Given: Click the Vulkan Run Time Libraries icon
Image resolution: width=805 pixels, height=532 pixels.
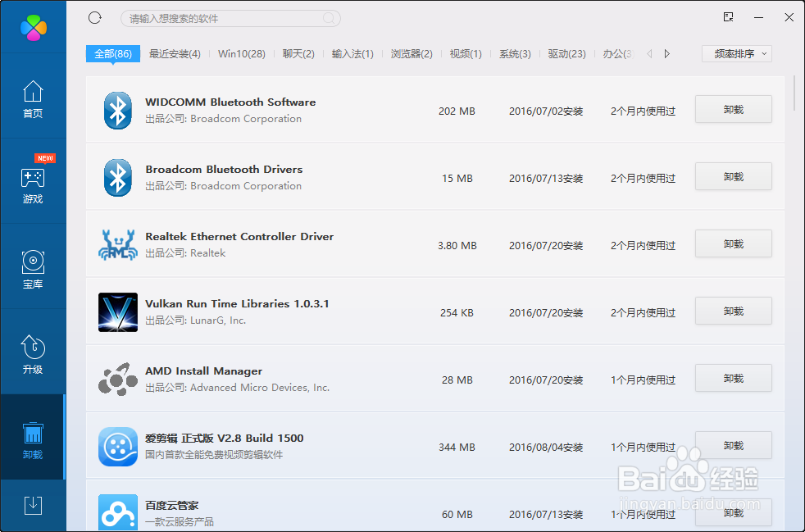Looking at the screenshot, I should tap(118, 312).
